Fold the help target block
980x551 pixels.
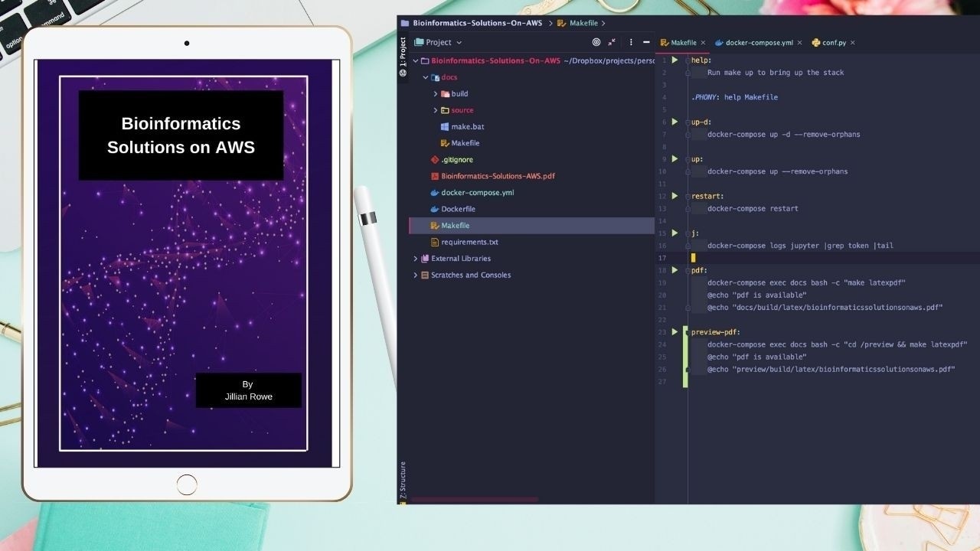click(688, 60)
